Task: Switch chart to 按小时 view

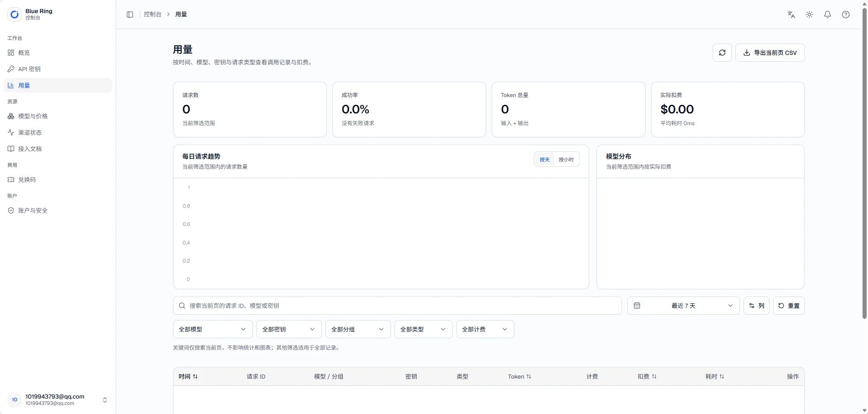Action: (566, 160)
